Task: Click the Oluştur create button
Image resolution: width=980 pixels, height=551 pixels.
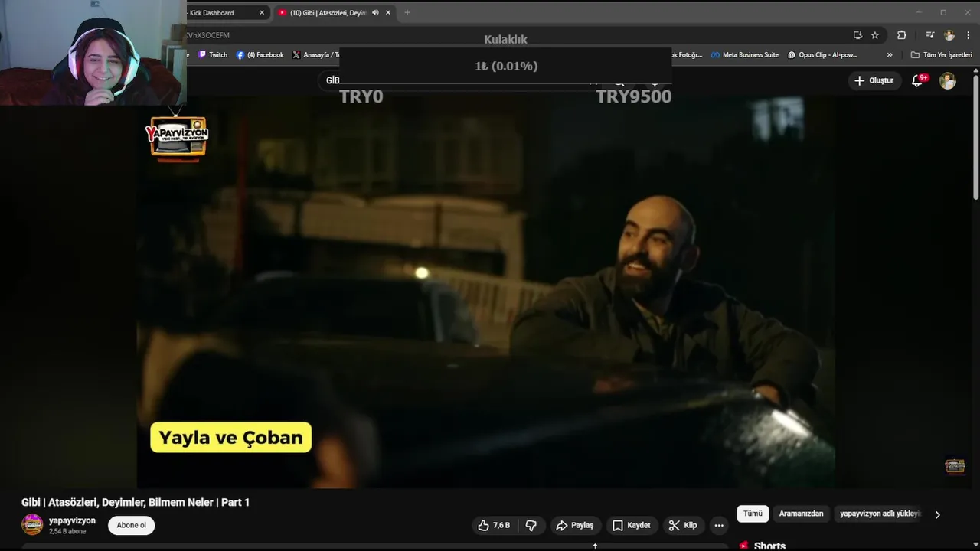Action: pos(874,80)
